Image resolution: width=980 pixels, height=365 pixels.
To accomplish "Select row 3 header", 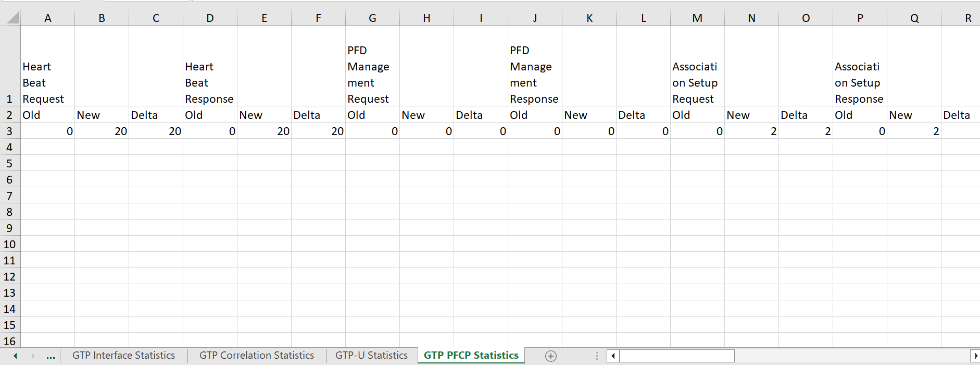I will click(x=9, y=131).
